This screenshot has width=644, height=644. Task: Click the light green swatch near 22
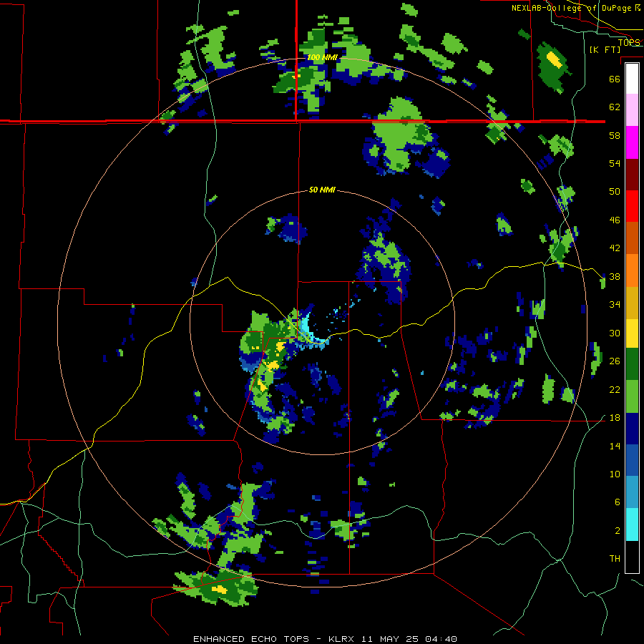632,396
